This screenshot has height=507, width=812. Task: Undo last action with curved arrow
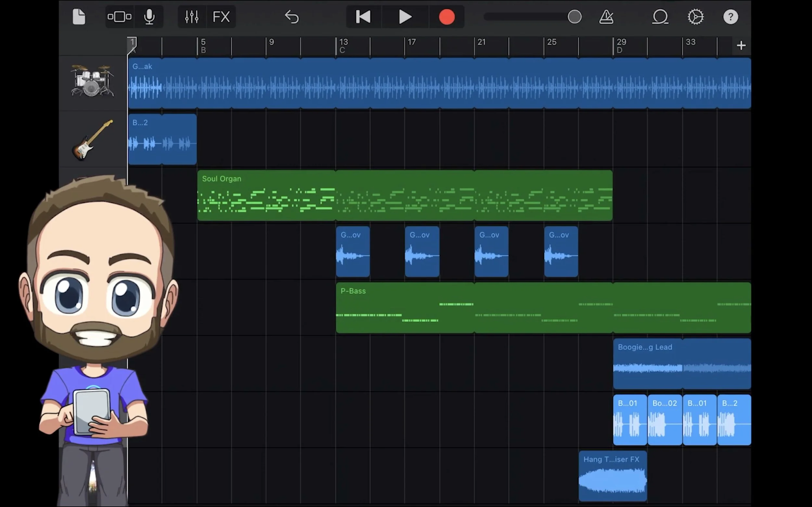point(292,17)
